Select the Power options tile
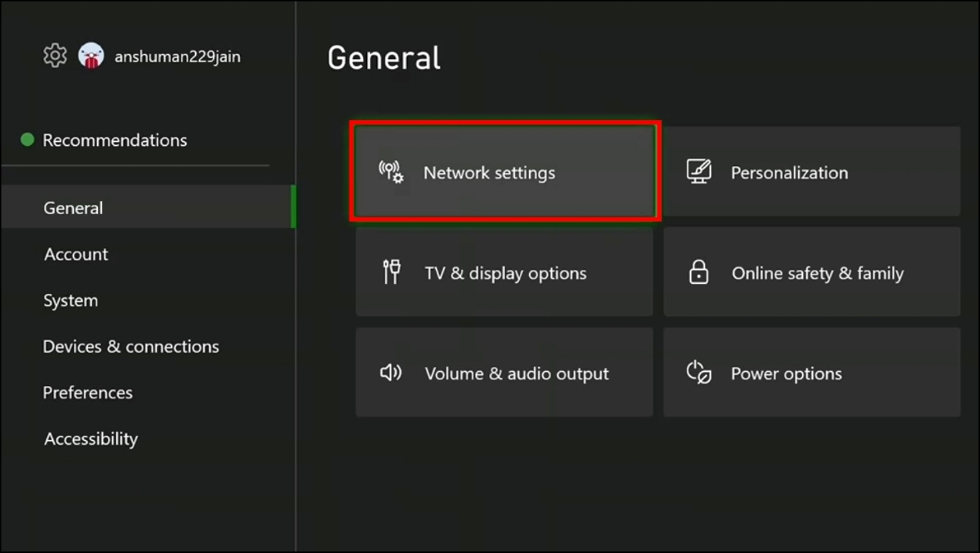This screenshot has height=553, width=980. tap(811, 373)
